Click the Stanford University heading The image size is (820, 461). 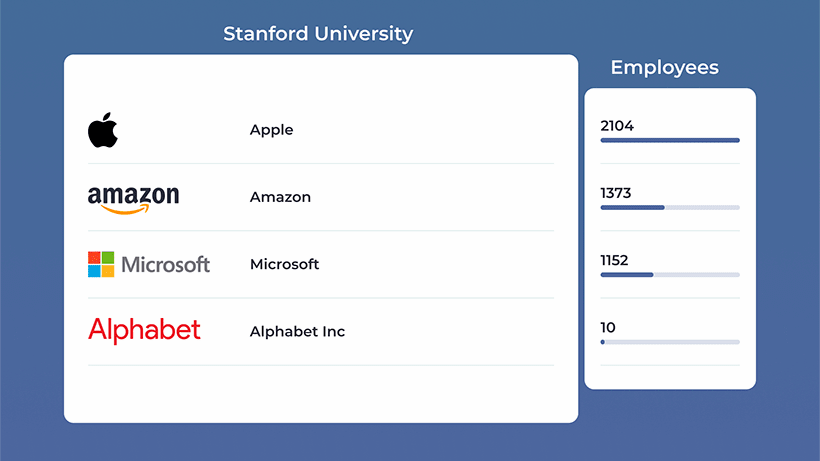point(318,34)
